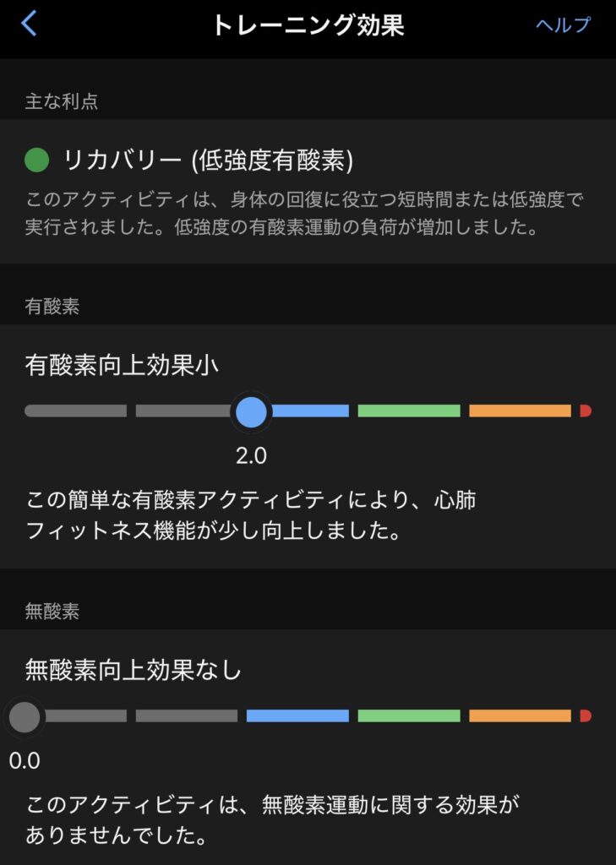Click the red end cap of the aerobic bar

pyautogui.click(x=585, y=411)
